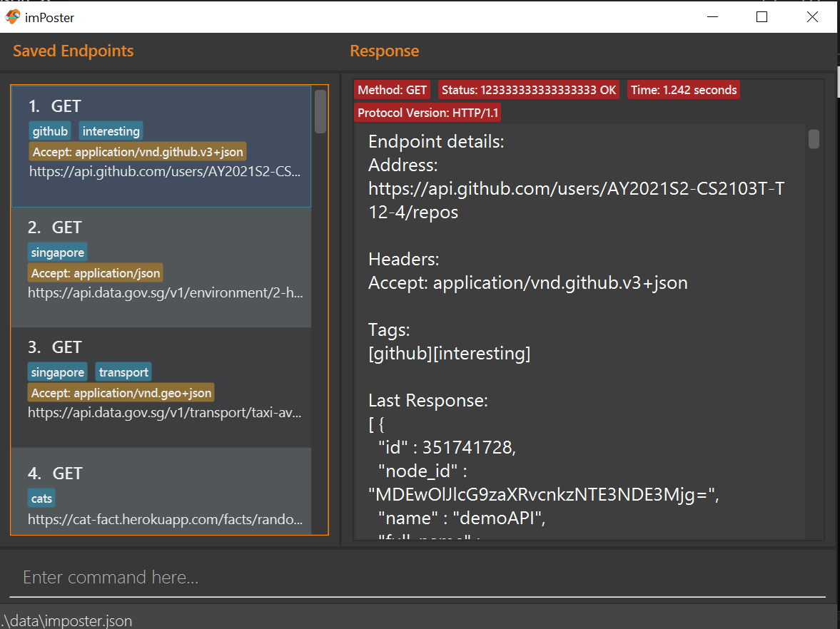Click the repos address text in response
The height and width of the screenshot is (629, 840).
(577, 200)
